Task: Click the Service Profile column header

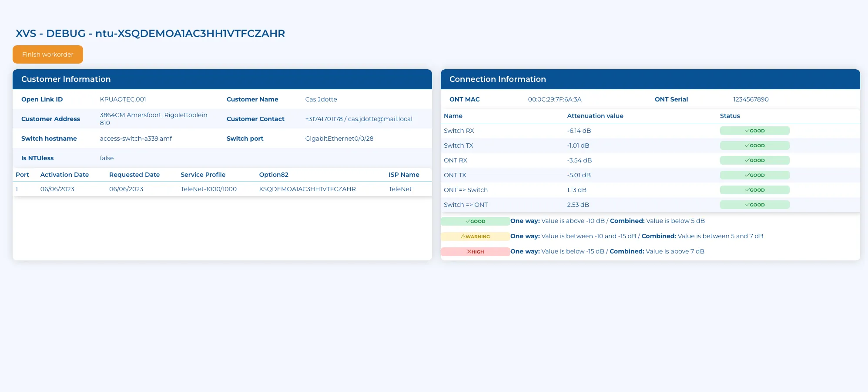Action: [203, 175]
